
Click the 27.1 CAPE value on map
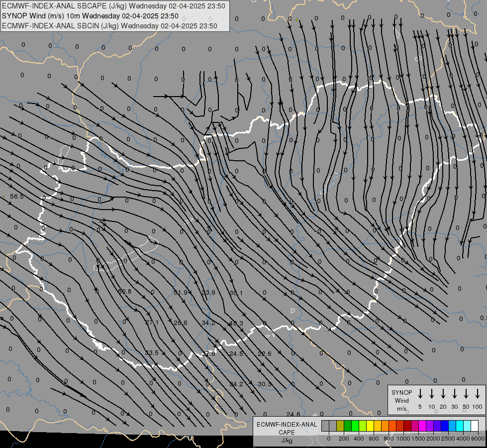pos(152,323)
